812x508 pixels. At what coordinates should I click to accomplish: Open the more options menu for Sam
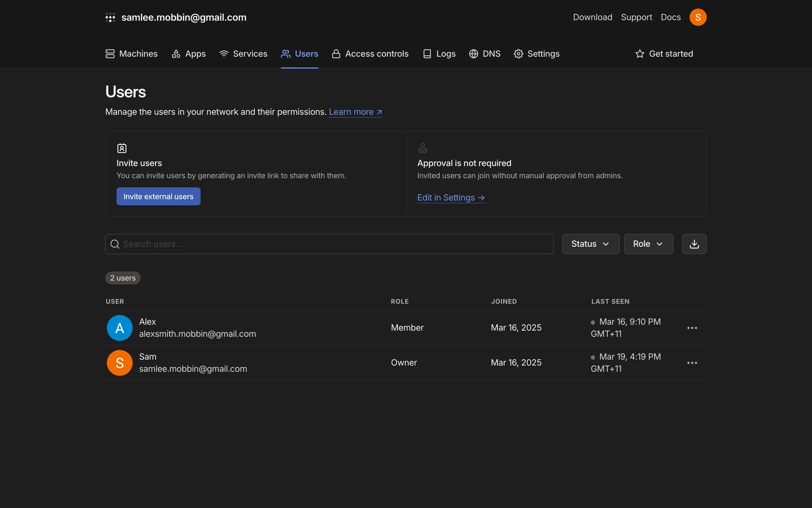click(692, 363)
